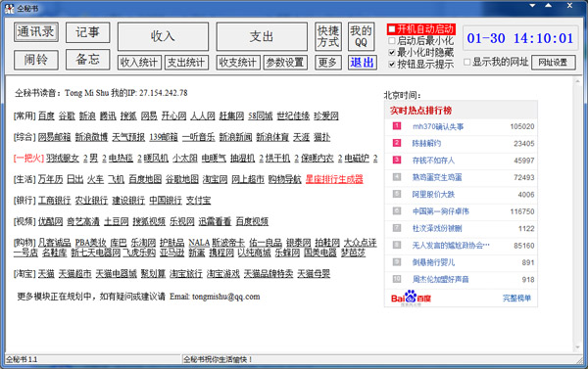
Task: Click status bar message 全秘书祝你生活愉快
Action: [218, 359]
